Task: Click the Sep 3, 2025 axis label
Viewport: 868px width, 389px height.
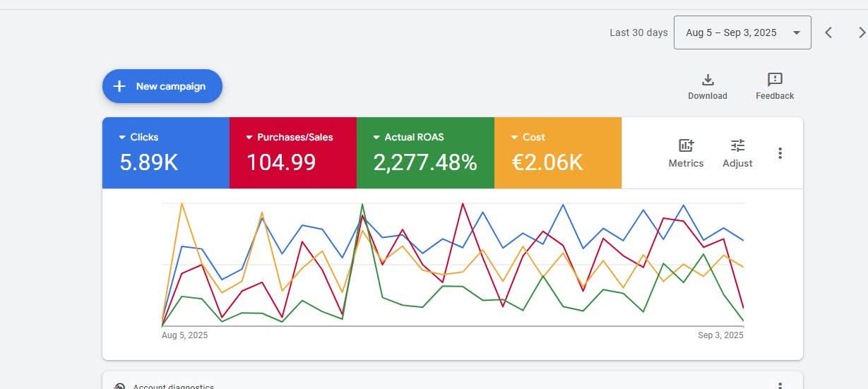Action: pyautogui.click(x=720, y=335)
